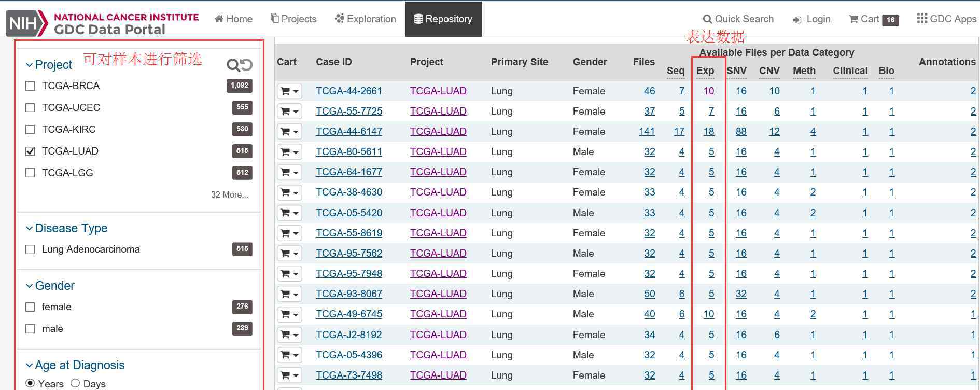Open case link TCGA-93-8067

[x=349, y=294]
